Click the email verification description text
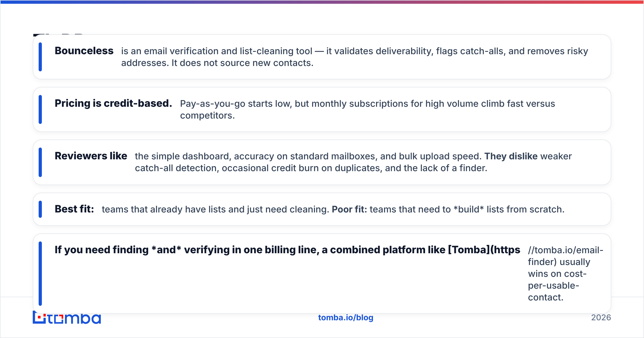This screenshot has height=338, width=644. pos(354,57)
